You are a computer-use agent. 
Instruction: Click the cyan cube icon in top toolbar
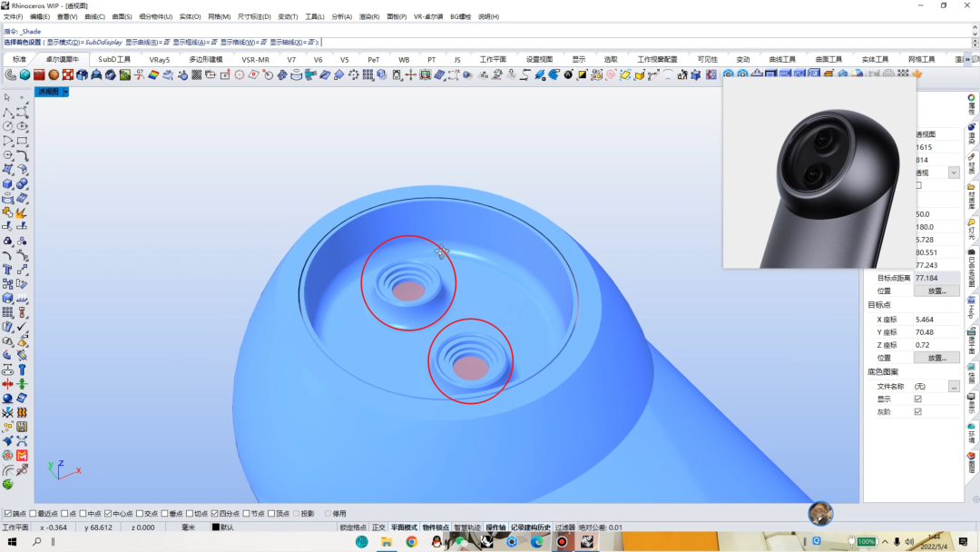(24, 75)
